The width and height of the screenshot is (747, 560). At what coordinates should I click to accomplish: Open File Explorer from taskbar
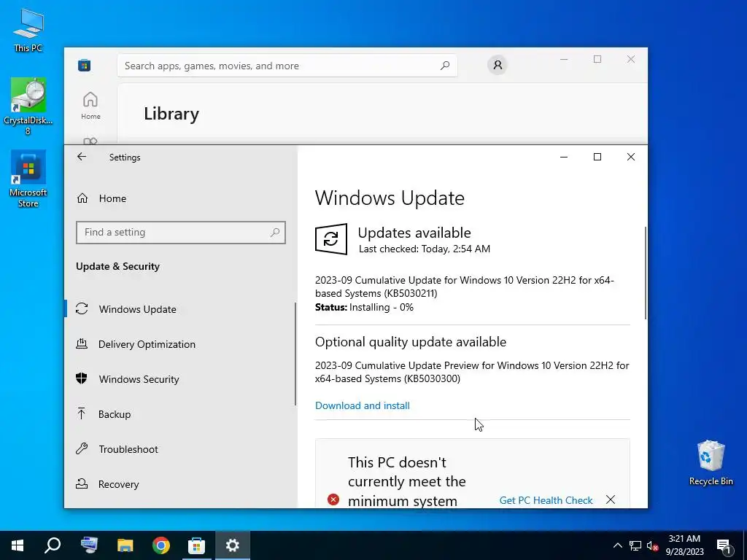coord(125,545)
